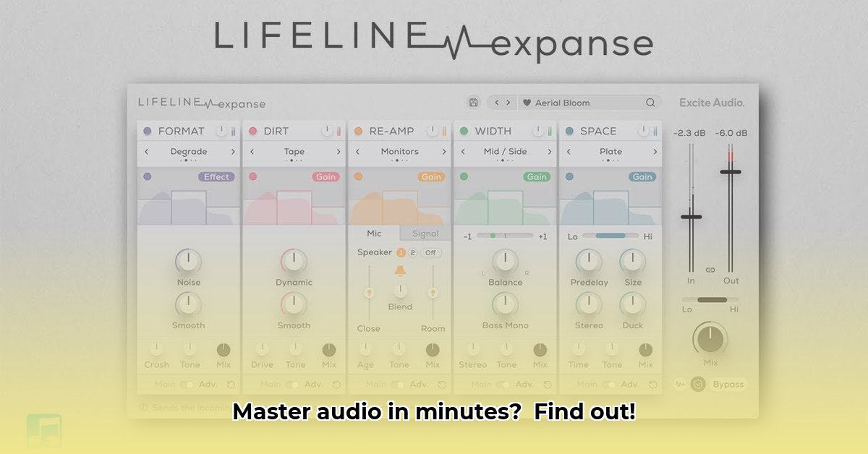Click the Out level fader handle
868x454 pixels.
731,172
